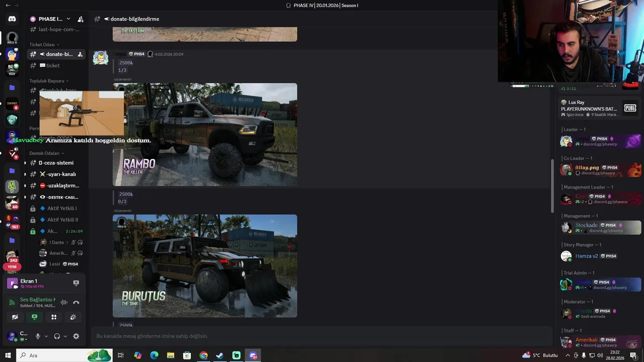The height and width of the screenshot is (362, 644).
Task: Open the PHASE IV server icon
Action: pos(12,38)
